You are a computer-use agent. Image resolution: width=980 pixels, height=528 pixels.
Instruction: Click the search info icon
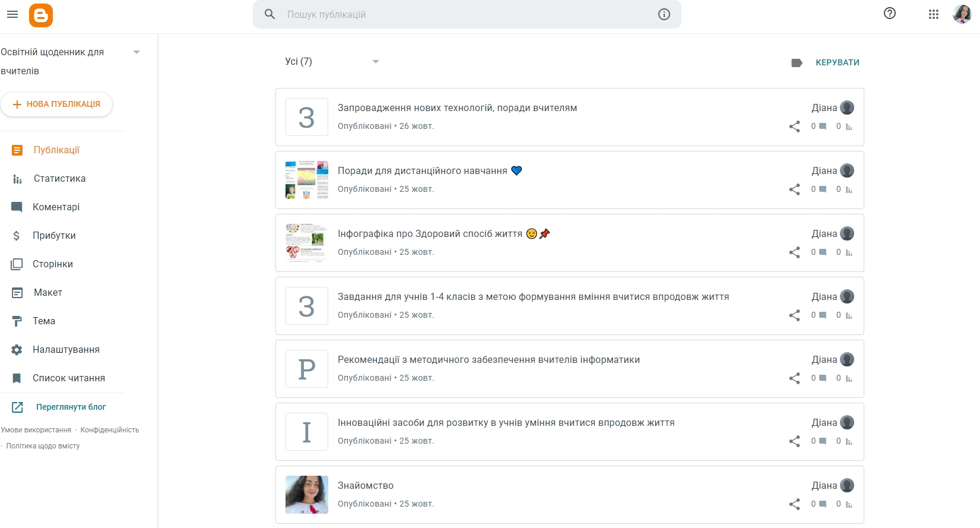pyautogui.click(x=664, y=14)
